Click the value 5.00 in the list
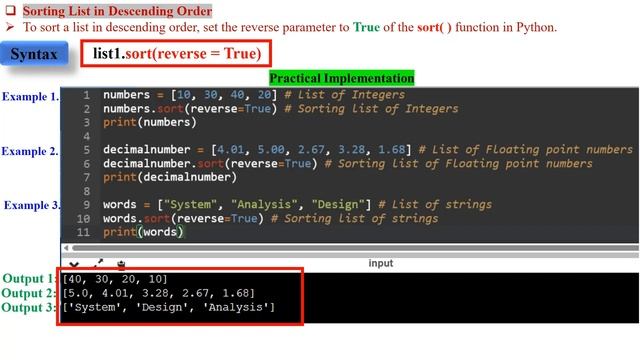This screenshot has height=360, width=640. pyautogui.click(x=271, y=149)
